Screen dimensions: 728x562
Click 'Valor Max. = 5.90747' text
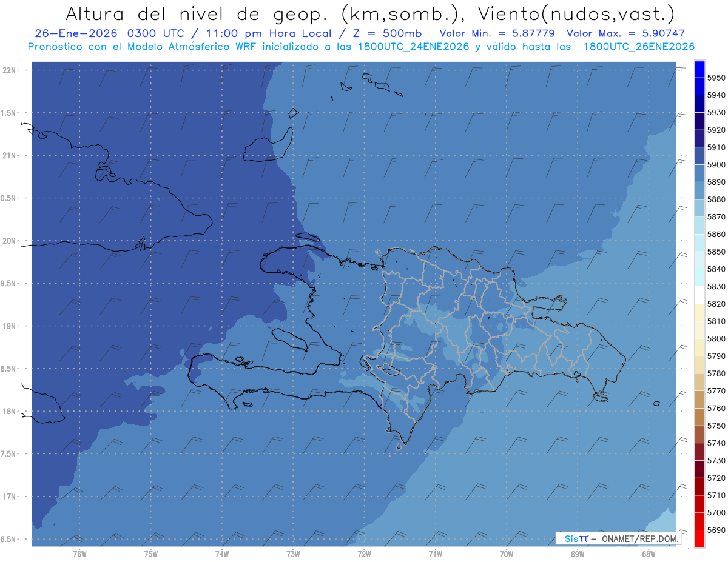click(x=625, y=33)
